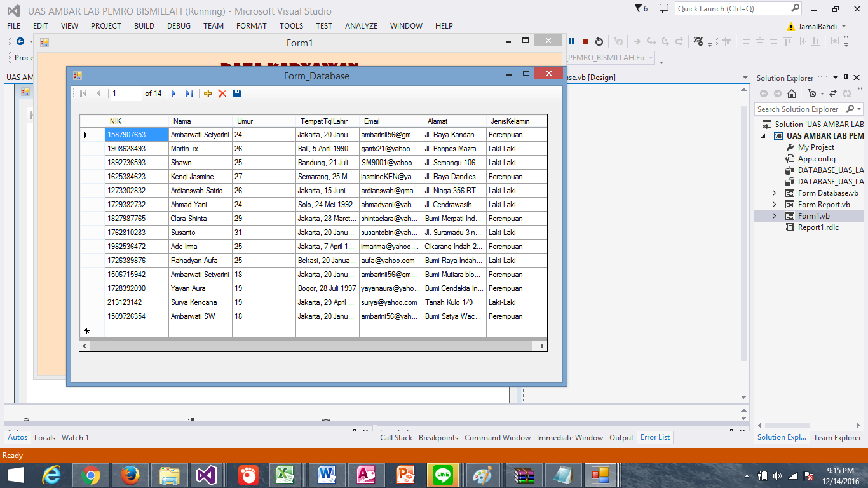Jump to the first record in the navigator
The image size is (868, 488).
[83, 93]
